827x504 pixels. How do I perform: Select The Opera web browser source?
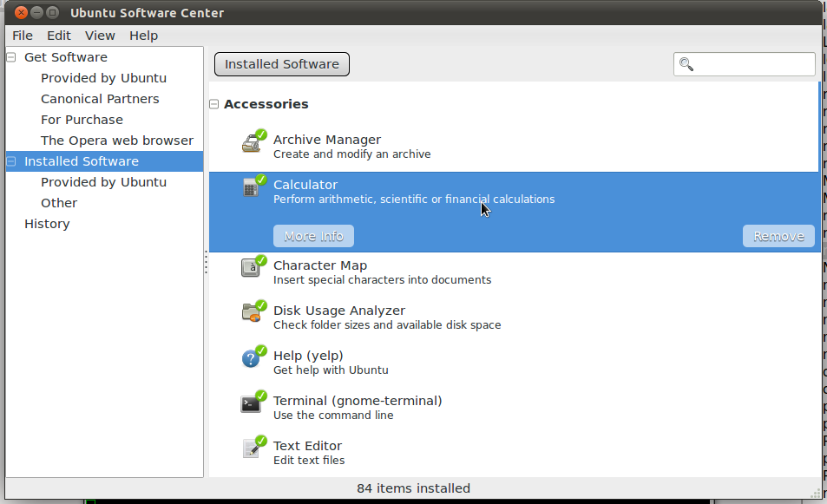coord(117,141)
